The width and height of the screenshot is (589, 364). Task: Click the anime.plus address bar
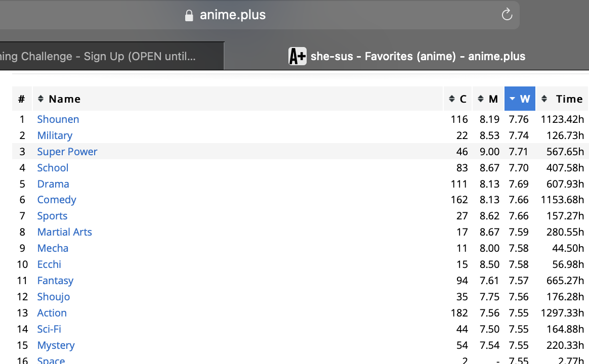233,15
